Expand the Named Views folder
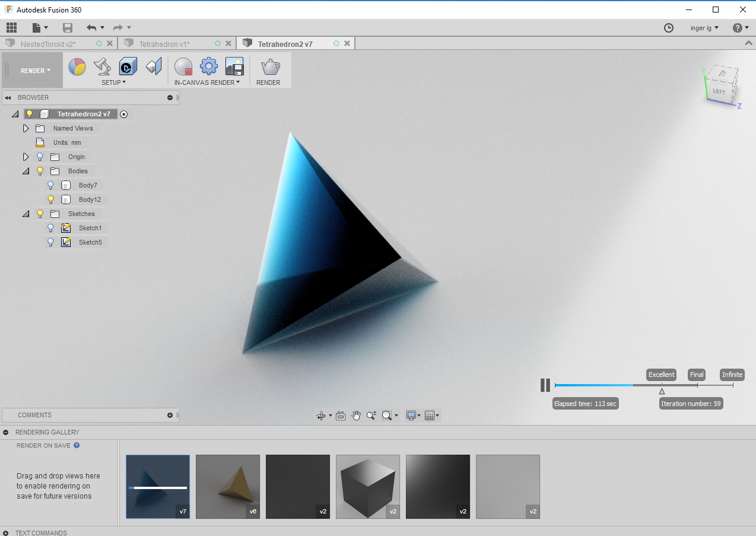The image size is (756, 536). coord(26,128)
